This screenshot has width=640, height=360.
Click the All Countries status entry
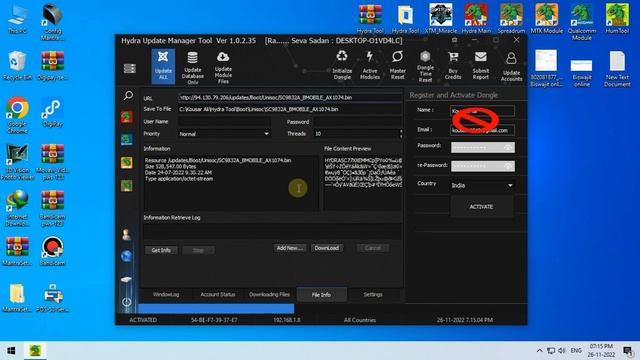point(360,320)
